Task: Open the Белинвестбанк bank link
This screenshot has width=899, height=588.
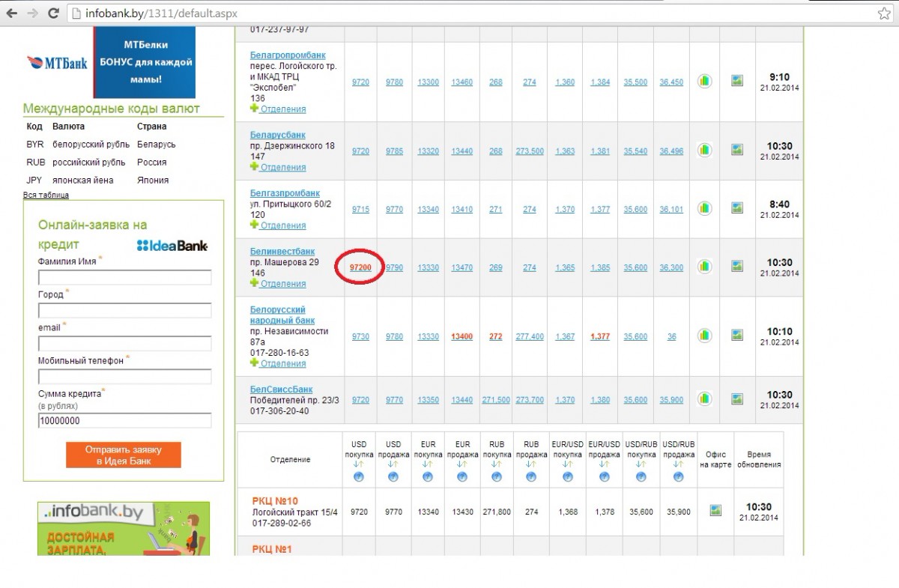Action: tap(282, 252)
